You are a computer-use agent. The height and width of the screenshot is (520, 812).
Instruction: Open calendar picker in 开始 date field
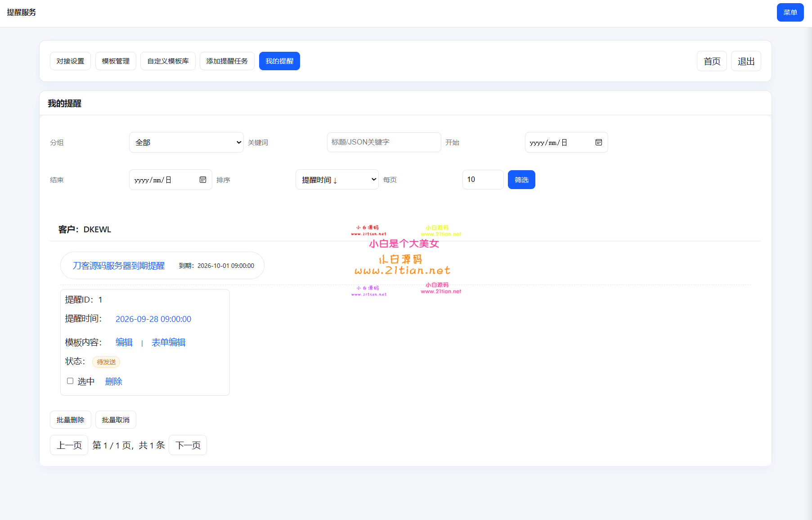coord(598,142)
